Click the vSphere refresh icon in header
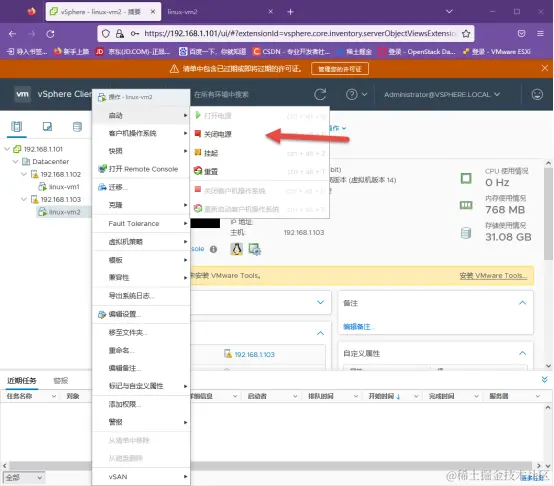554x486 pixels. pyautogui.click(x=320, y=94)
